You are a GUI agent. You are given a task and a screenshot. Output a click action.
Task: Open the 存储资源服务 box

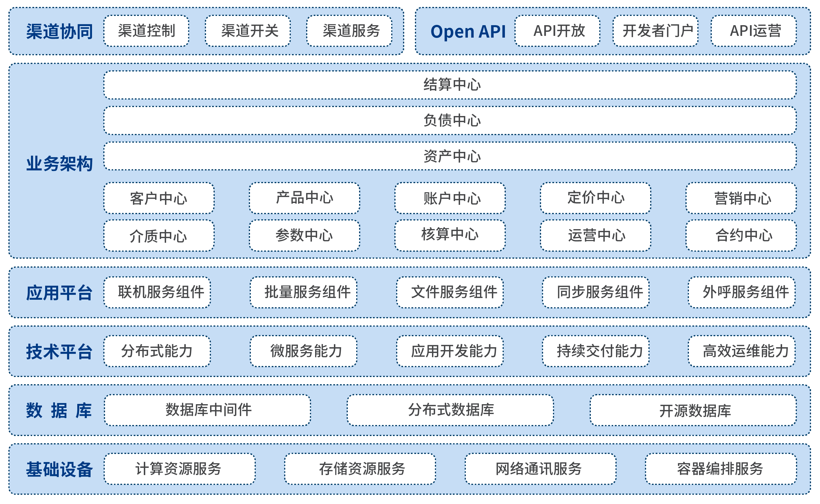pos(360,469)
